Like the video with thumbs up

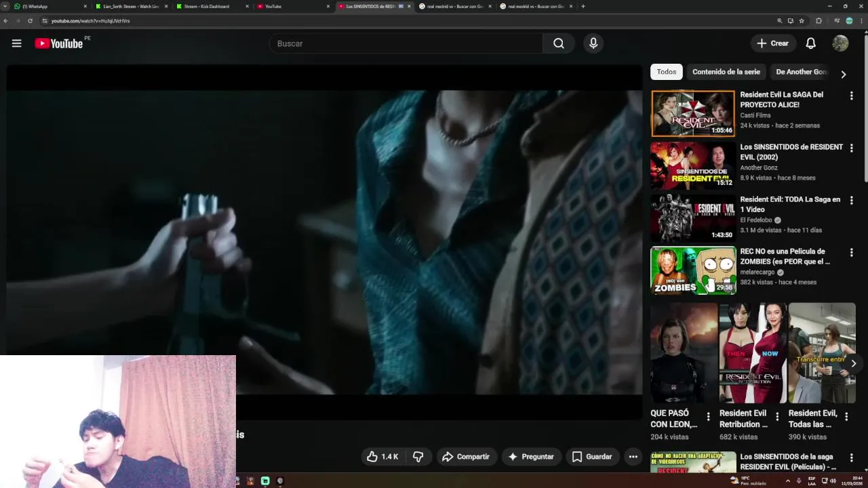coord(382,457)
